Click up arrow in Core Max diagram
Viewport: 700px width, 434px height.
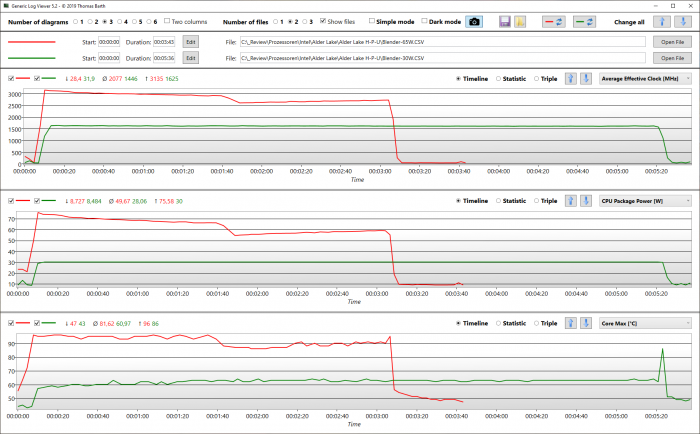coord(571,323)
